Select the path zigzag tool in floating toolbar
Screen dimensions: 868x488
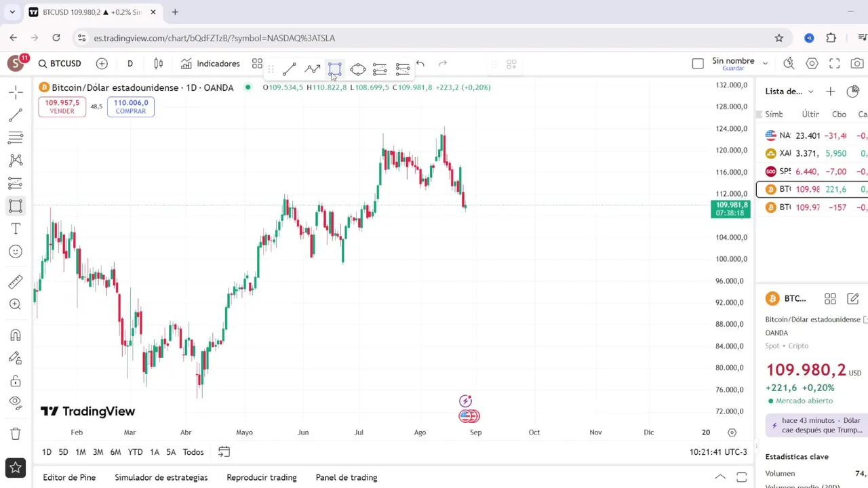[x=312, y=68]
